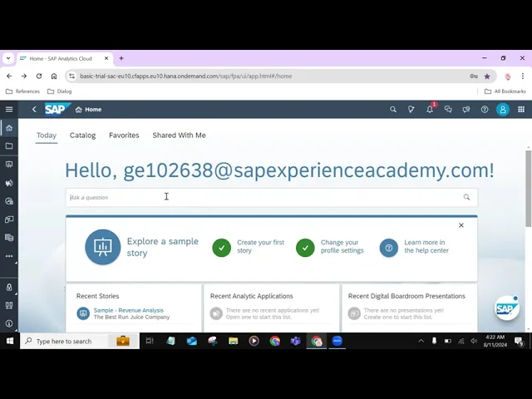Click the browser back arrow
Image resolution: width=532 pixels, height=399 pixels.
point(9,76)
